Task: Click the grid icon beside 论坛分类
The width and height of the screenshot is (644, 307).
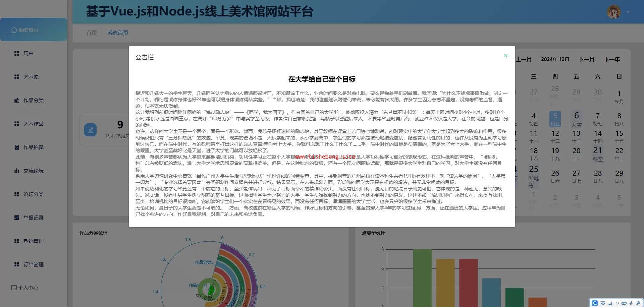Action: click(x=17, y=194)
